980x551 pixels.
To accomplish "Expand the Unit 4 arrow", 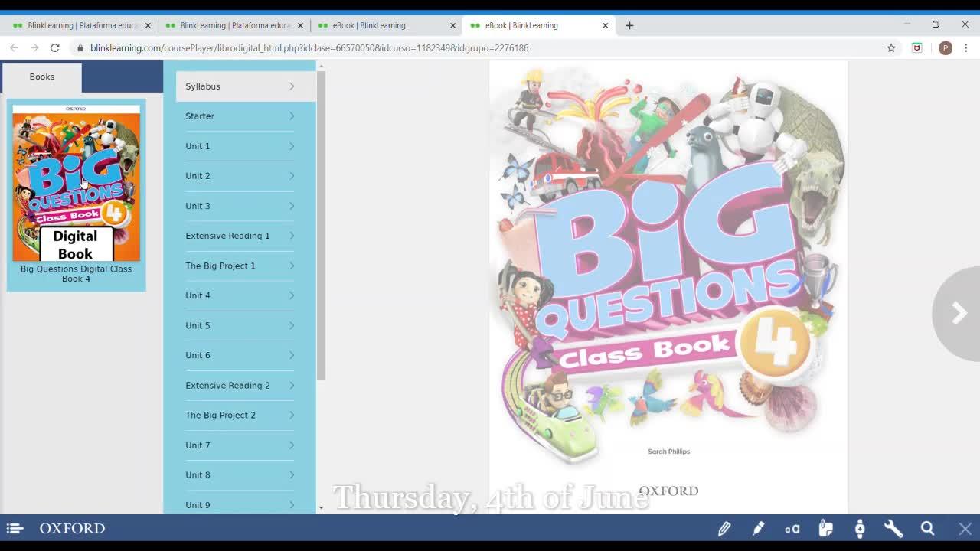I will point(292,295).
